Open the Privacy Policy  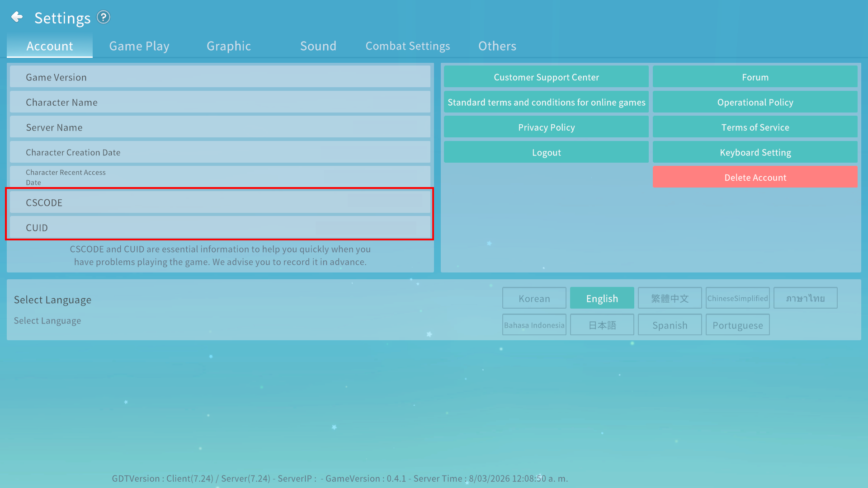546,127
